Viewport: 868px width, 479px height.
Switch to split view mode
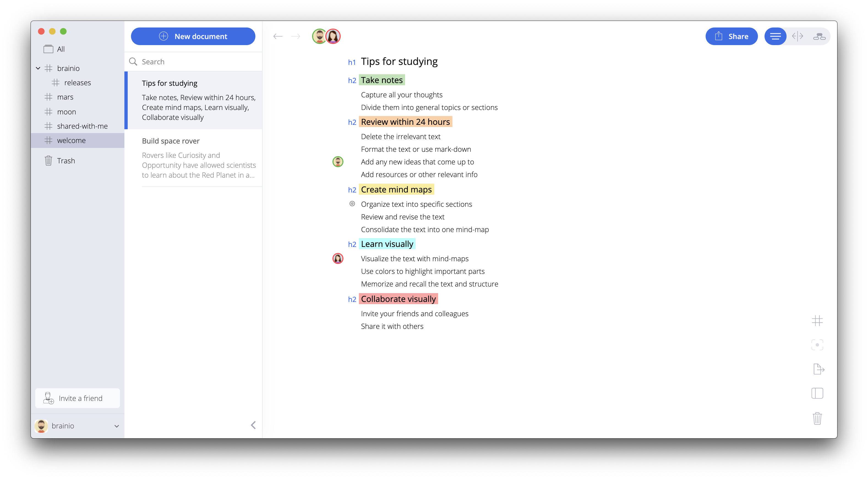797,36
